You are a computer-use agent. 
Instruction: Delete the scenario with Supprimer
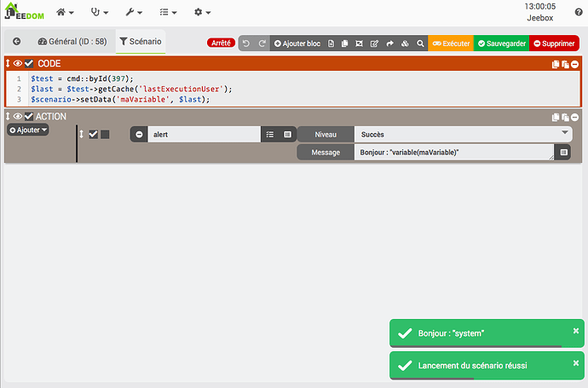click(x=554, y=43)
